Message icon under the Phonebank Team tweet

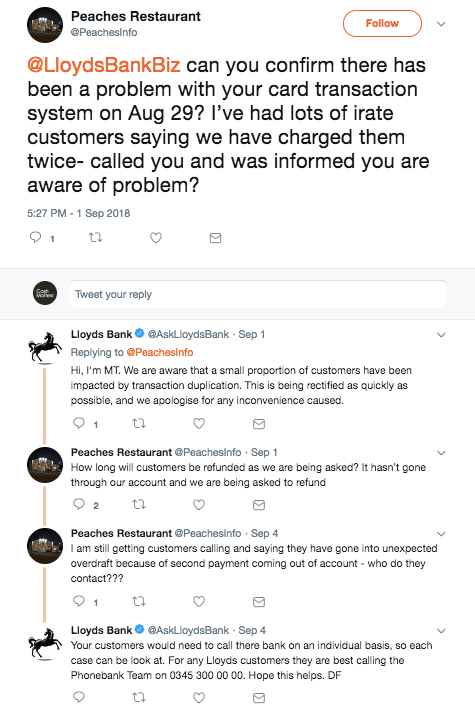tap(259, 697)
